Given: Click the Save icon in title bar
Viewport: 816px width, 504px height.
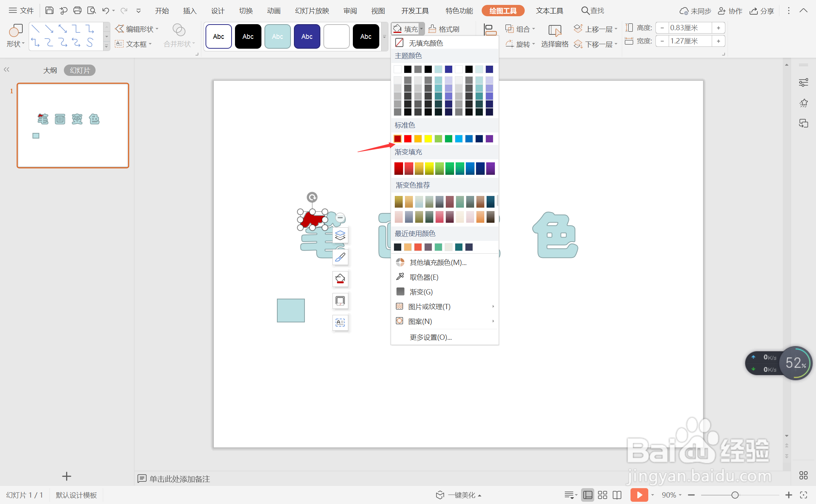Looking at the screenshot, I should tap(49, 11).
